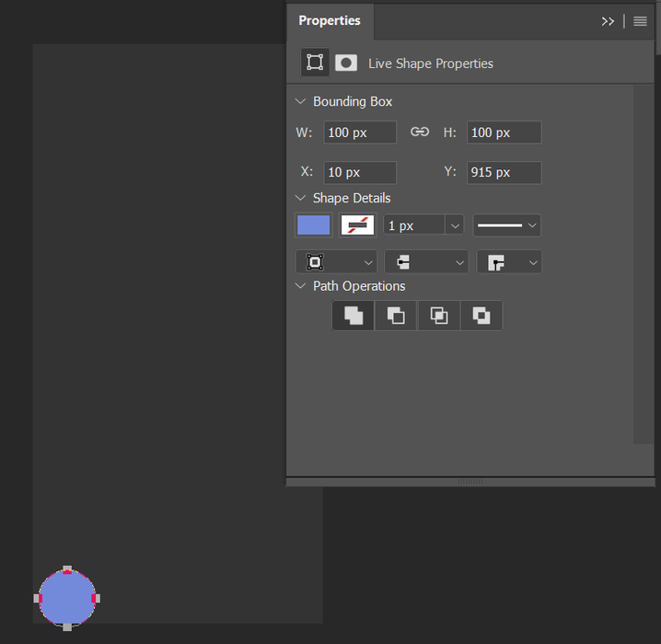Click the 'Path Operations' heading text
The height and width of the screenshot is (644, 661).
359,286
